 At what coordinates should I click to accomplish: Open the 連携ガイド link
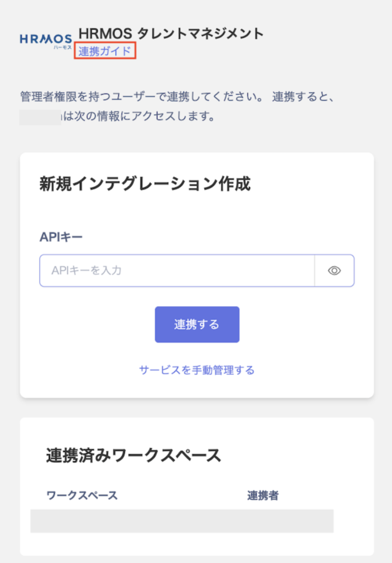(x=105, y=51)
